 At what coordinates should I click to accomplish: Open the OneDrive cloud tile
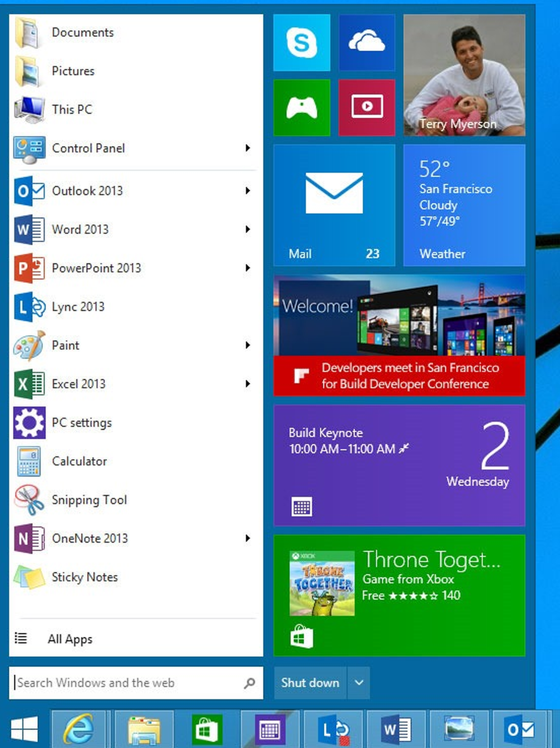coord(367,43)
